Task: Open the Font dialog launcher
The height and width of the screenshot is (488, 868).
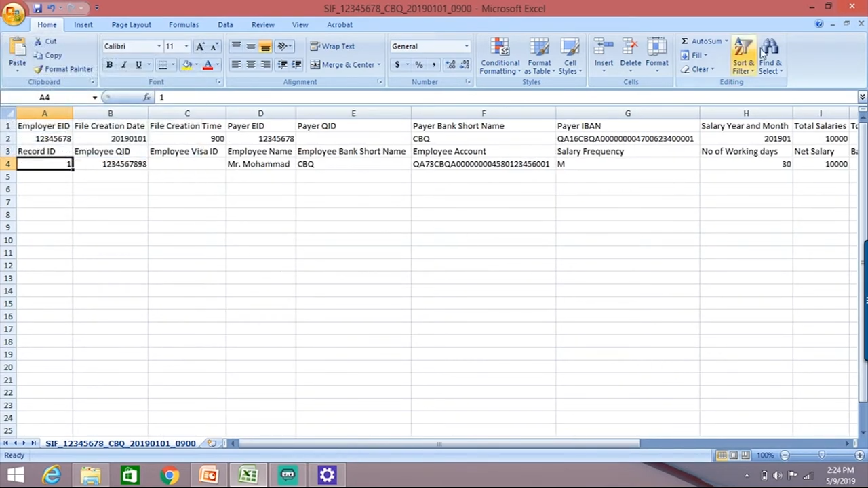Action: pyautogui.click(x=218, y=82)
